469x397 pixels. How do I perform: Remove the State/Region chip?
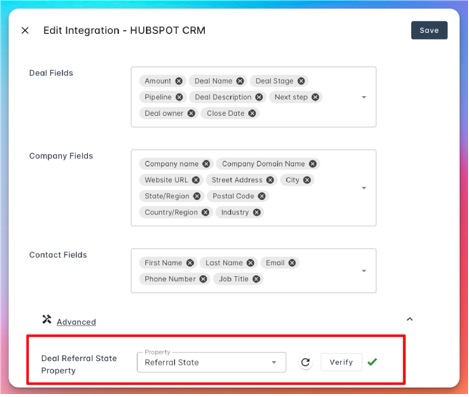(x=197, y=196)
